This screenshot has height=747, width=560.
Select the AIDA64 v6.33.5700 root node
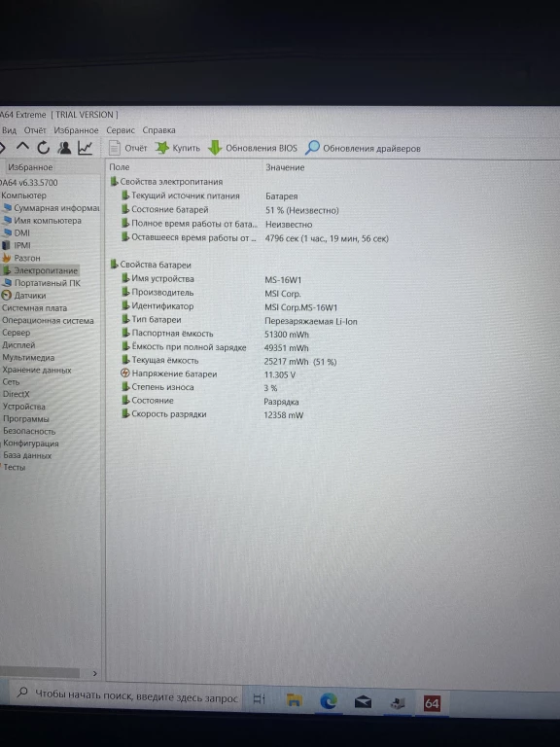pyautogui.click(x=28, y=183)
